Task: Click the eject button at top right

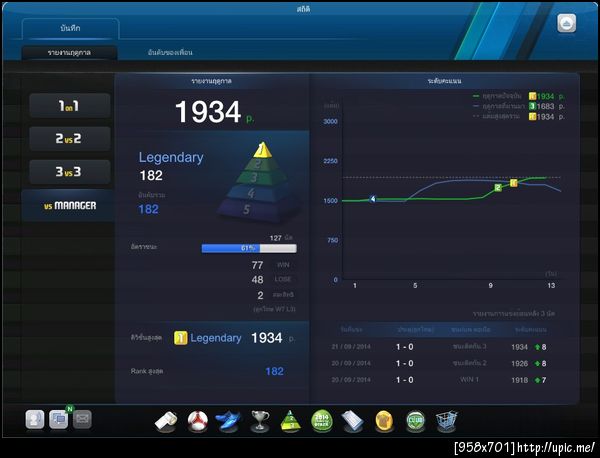Action: click(x=566, y=23)
